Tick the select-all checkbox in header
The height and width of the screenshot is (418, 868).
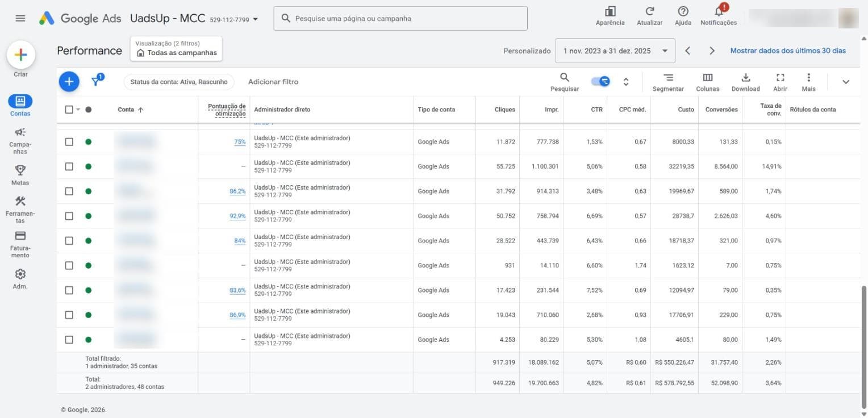pos(69,110)
